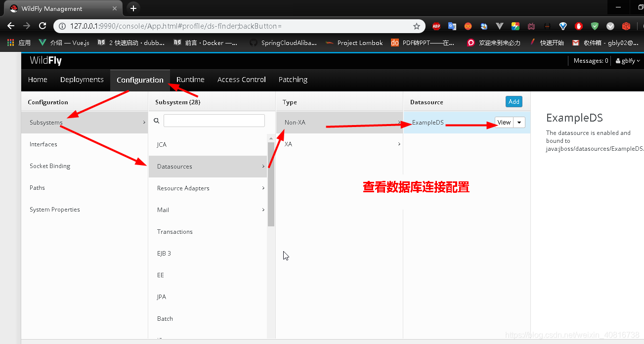Open the Gmail inbox bookmark
The width and height of the screenshot is (644, 344).
click(x=605, y=43)
